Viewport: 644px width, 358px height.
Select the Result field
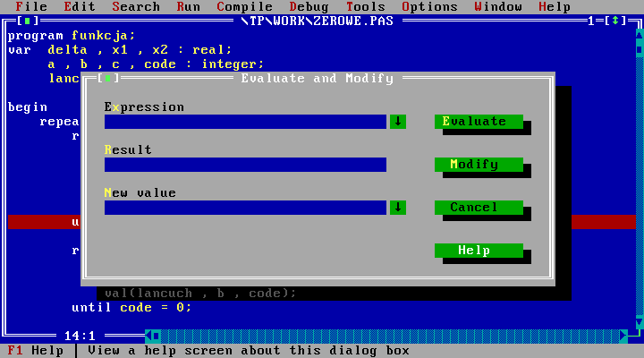click(245, 165)
